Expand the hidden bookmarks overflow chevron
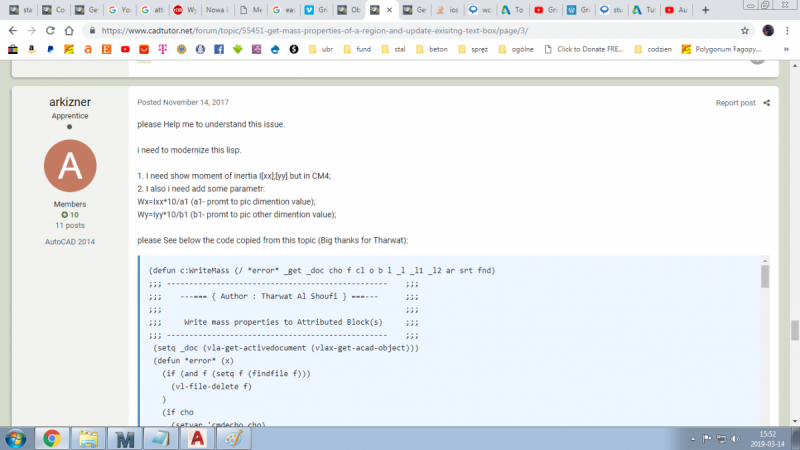Image resolution: width=800 pixels, height=450 pixels. 786,49
